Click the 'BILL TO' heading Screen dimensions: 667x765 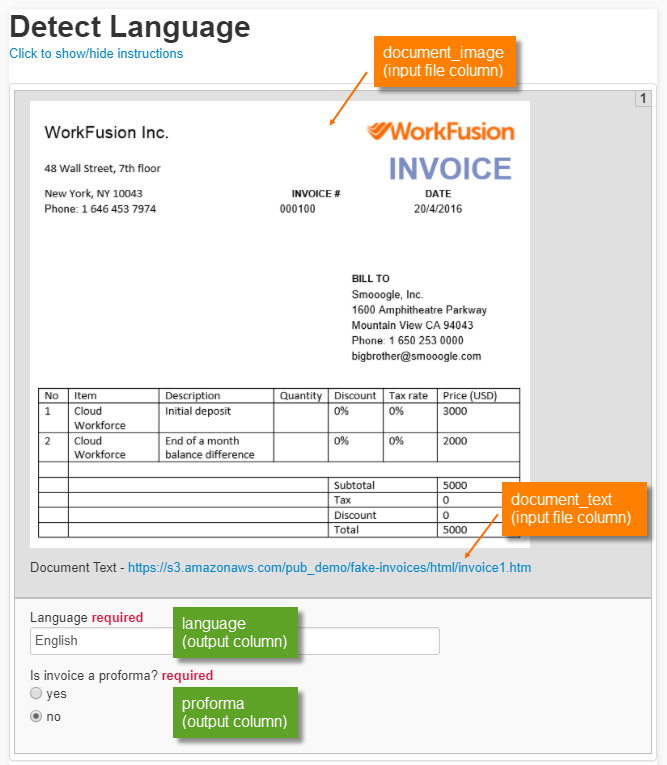370,279
